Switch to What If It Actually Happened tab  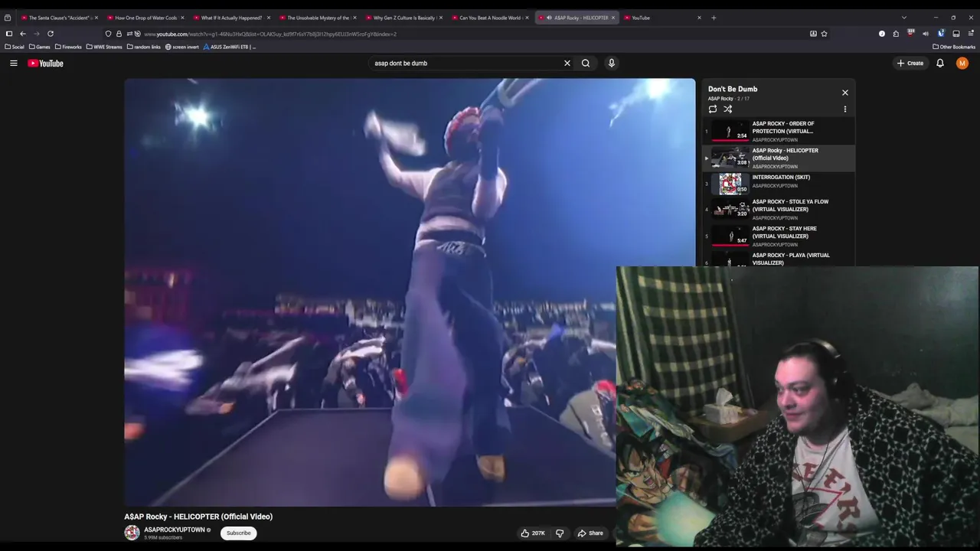(x=231, y=18)
